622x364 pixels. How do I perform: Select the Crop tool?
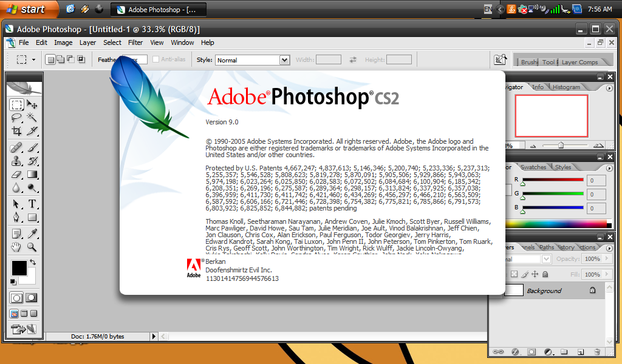(x=16, y=130)
